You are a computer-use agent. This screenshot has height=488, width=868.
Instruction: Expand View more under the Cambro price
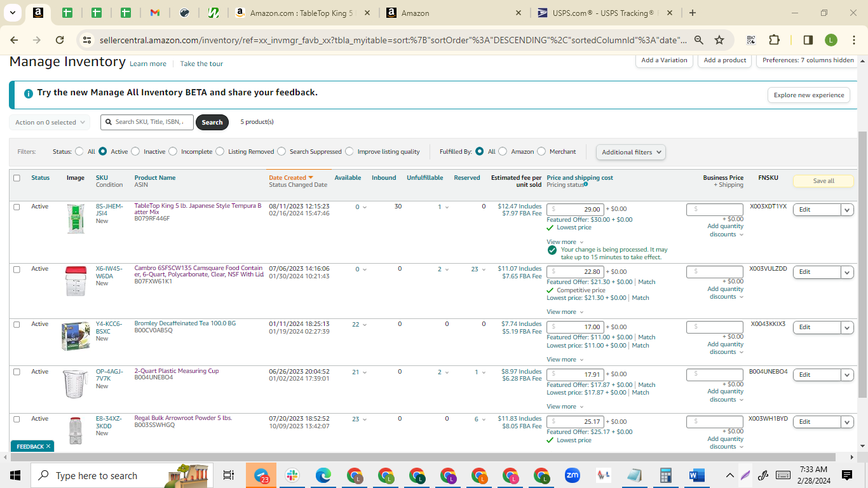[x=565, y=312]
